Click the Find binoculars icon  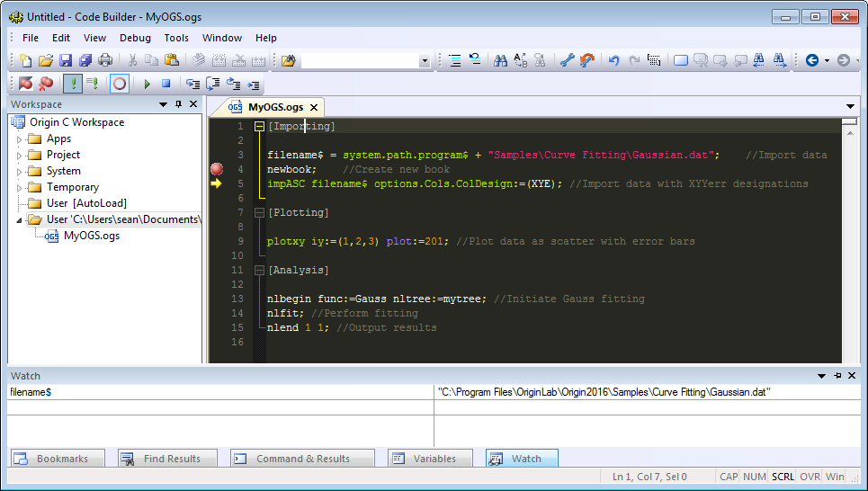(500, 60)
